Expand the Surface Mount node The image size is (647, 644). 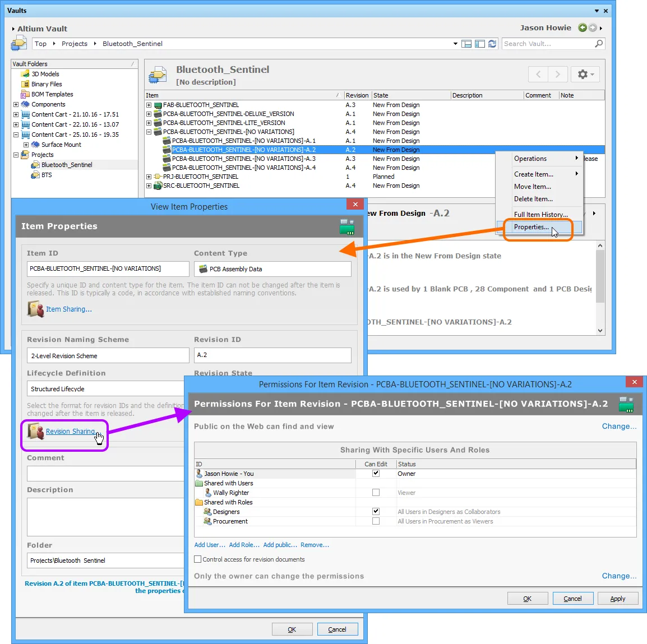(26, 145)
